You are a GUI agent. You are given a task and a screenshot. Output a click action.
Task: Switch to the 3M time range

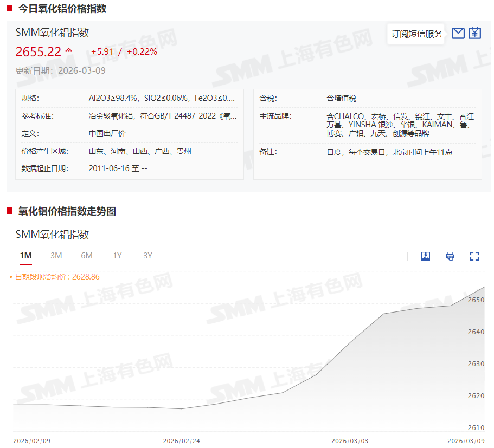click(x=56, y=256)
